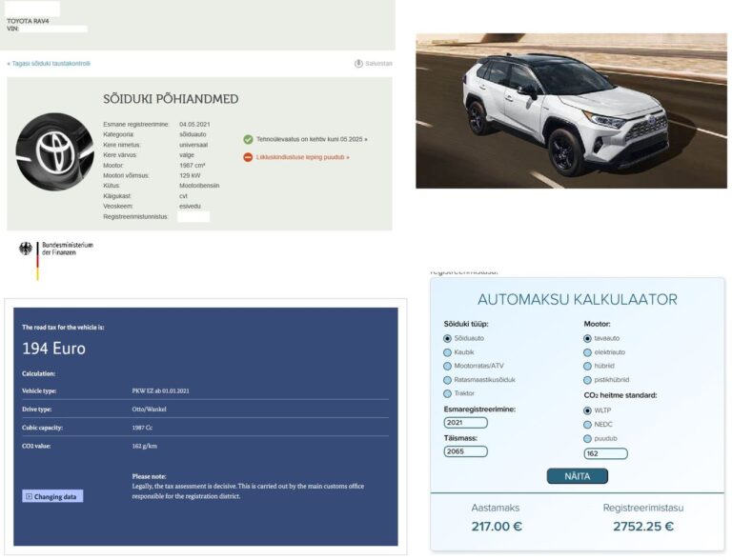The width and height of the screenshot is (732, 560).
Task: Click the round Toyota logo image
Action: pyautogui.click(x=54, y=152)
